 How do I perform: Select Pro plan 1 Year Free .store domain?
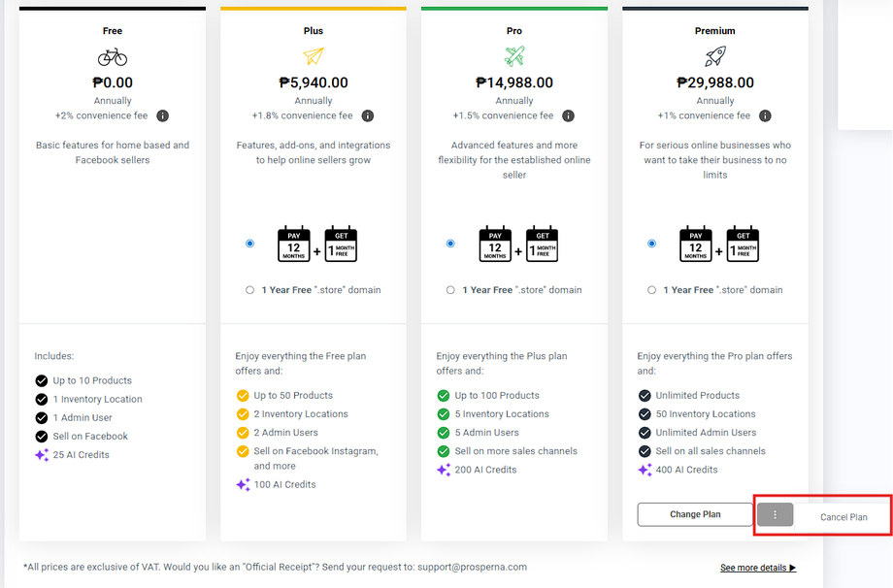(x=451, y=290)
